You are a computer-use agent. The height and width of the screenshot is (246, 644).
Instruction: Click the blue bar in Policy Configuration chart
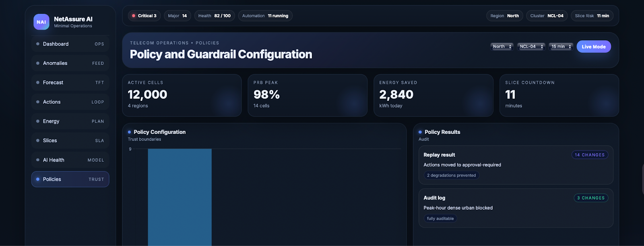point(180,197)
